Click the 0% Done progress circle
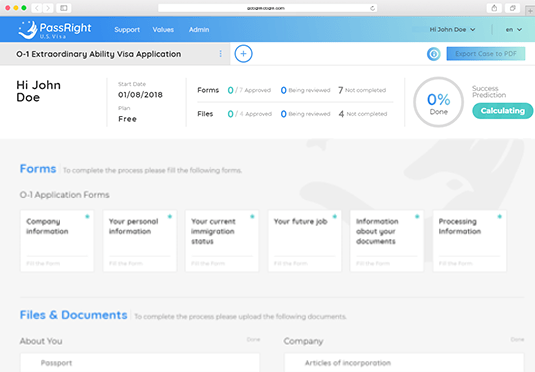The height and width of the screenshot is (372, 535). (x=438, y=102)
